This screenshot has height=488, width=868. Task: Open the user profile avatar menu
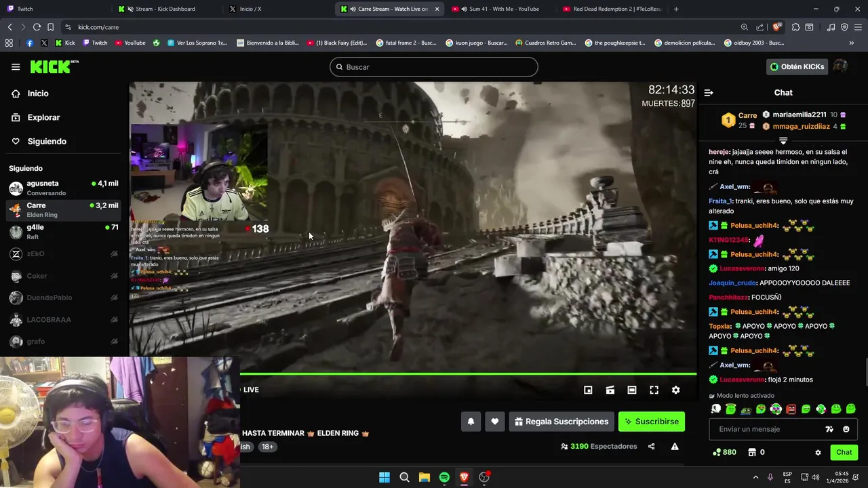tap(840, 66)
